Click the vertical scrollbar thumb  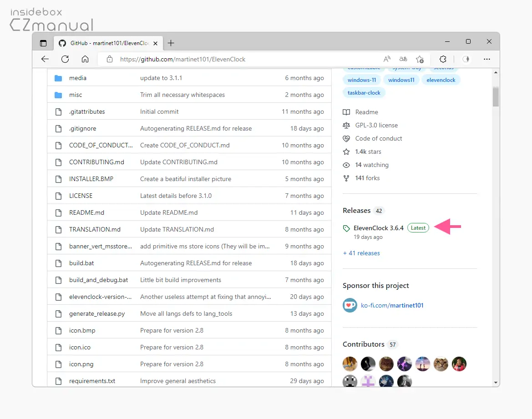pos(496,97)
